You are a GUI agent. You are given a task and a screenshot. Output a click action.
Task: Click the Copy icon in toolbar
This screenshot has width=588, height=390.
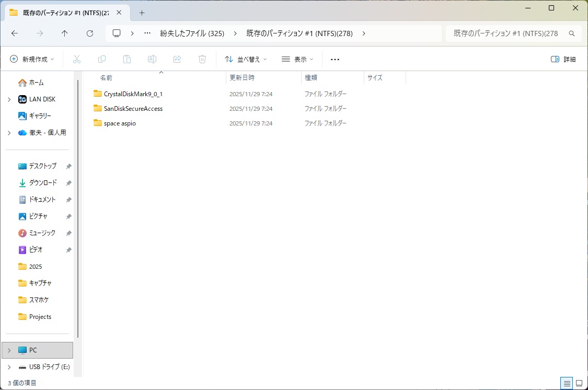pos(102,59)
